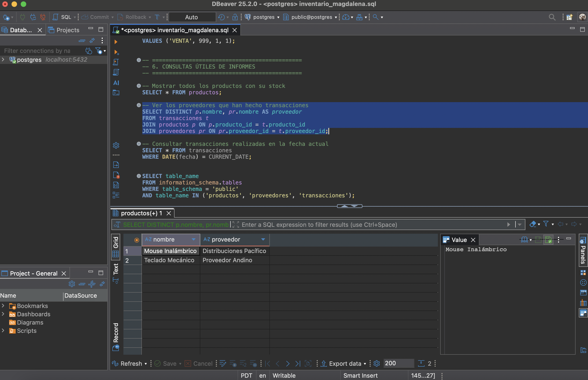Toggle the Writable status indicator

284,375
